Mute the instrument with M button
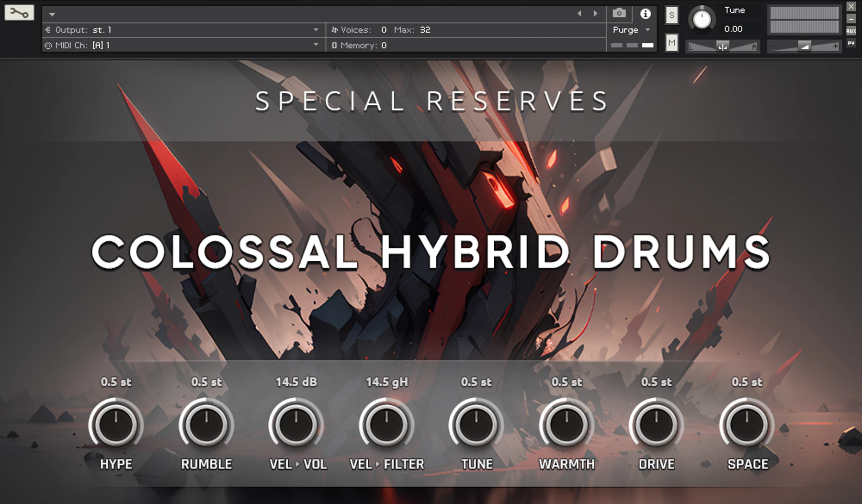862x504 pixels. click(672, 43)
